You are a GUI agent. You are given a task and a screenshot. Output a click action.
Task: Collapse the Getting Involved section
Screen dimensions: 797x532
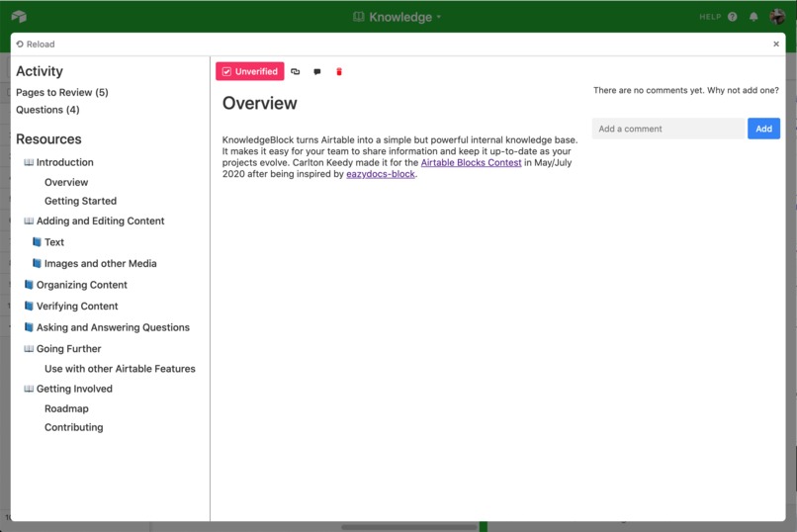coord(68,389)
